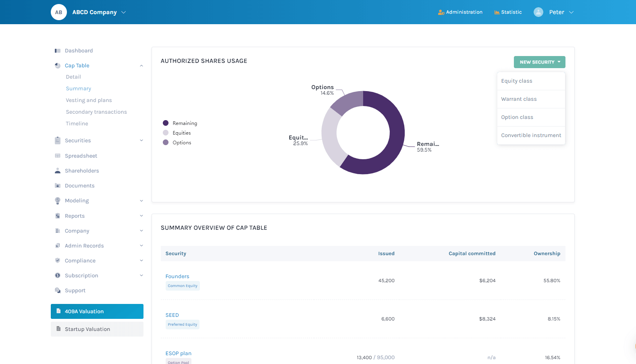Viewport: 636px width, 364px height.
Task: Click the Securities clipboard icon
Action: pyautogui.click(x=58, y=141)
